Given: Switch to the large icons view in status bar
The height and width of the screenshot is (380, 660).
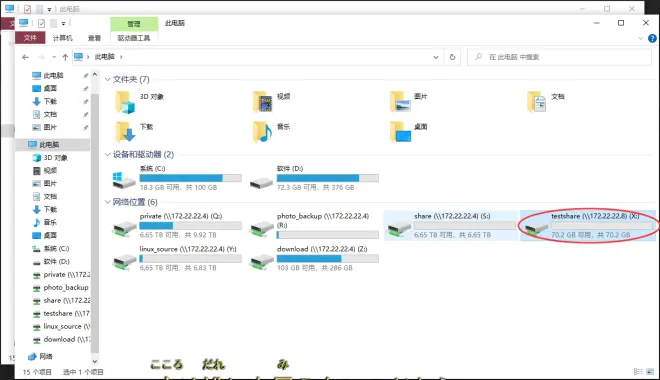Looking at the screenshot, I should point(650,372).
